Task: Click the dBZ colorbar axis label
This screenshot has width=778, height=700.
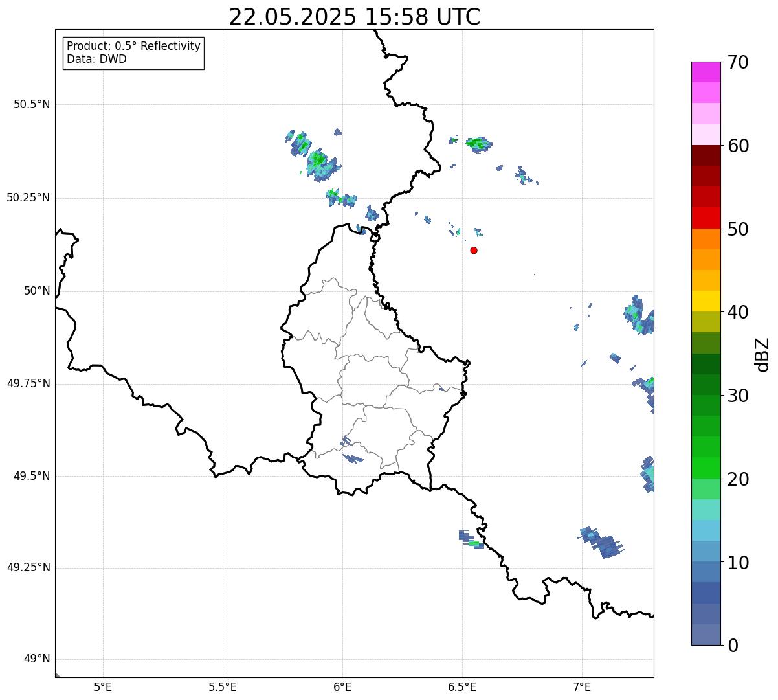Action: tap(763, 354)
